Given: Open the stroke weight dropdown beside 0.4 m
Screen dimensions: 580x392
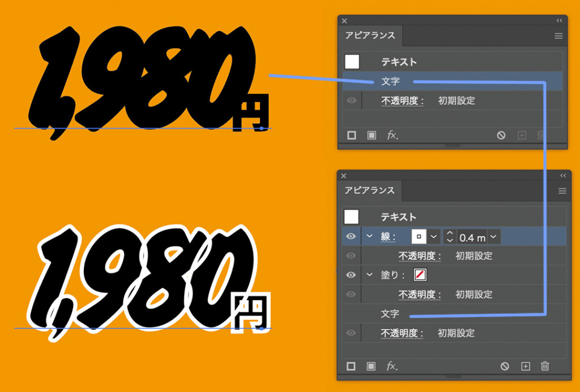Looking at the screenshot, I should click(x=494, y=236).
